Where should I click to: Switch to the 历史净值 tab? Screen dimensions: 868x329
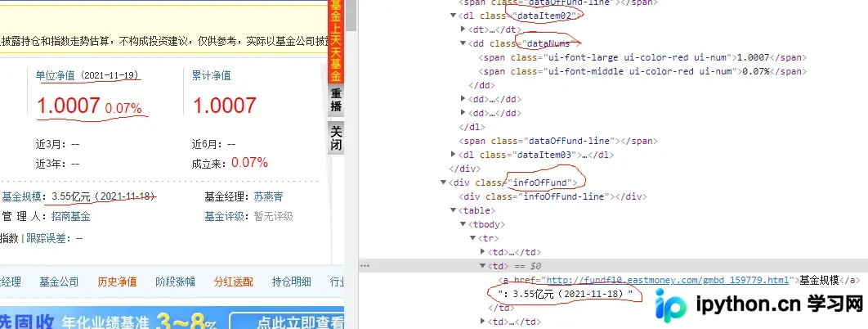pyautogui.click(x=118, y=282)
